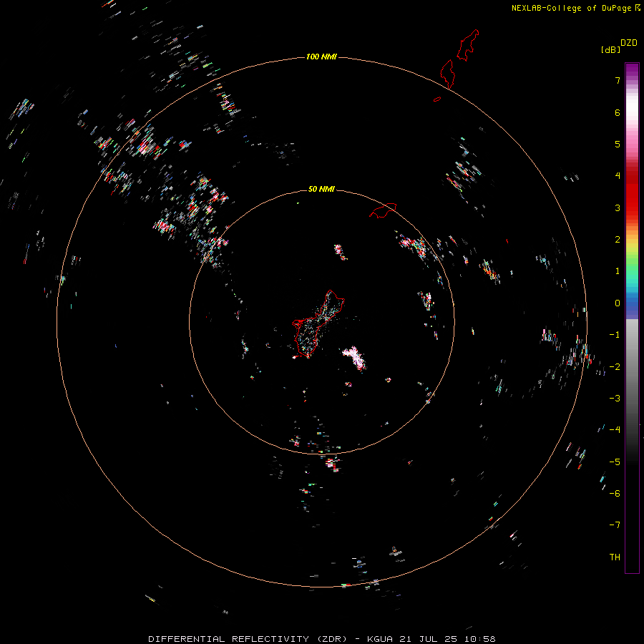This screenshot has width=644, height=644.
Task: Click the DZD colorbar title
Action: pos(629,43)
